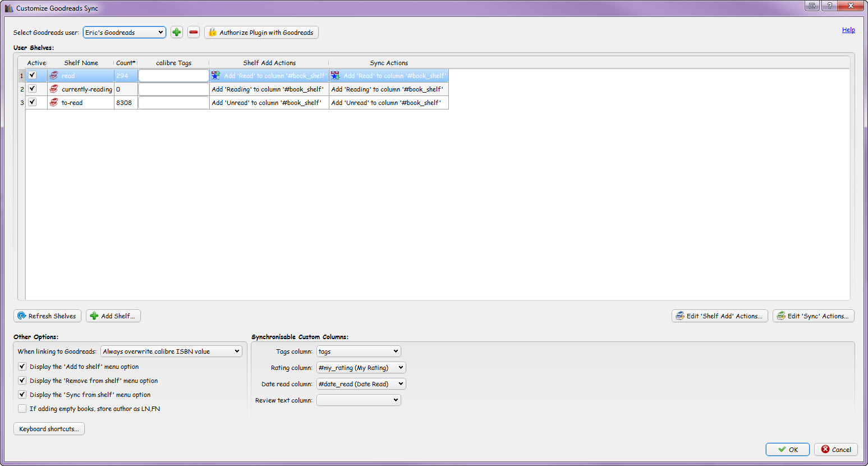
Task: Open the 'When linking to Goodreads' dropdown
Action: click(171, 351)
